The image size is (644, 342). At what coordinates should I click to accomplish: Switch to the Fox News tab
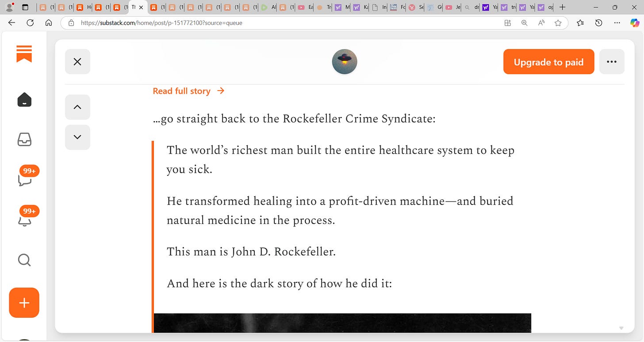(397, 7)
